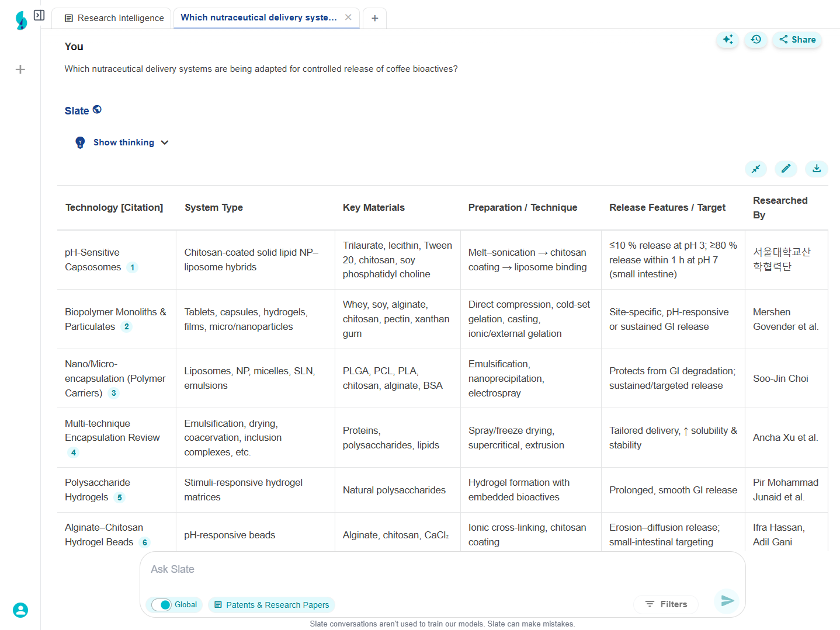The image size is (840, 630).
Task: Click the sparkle AI icon near Share
Action: click(x=727, y=40)
